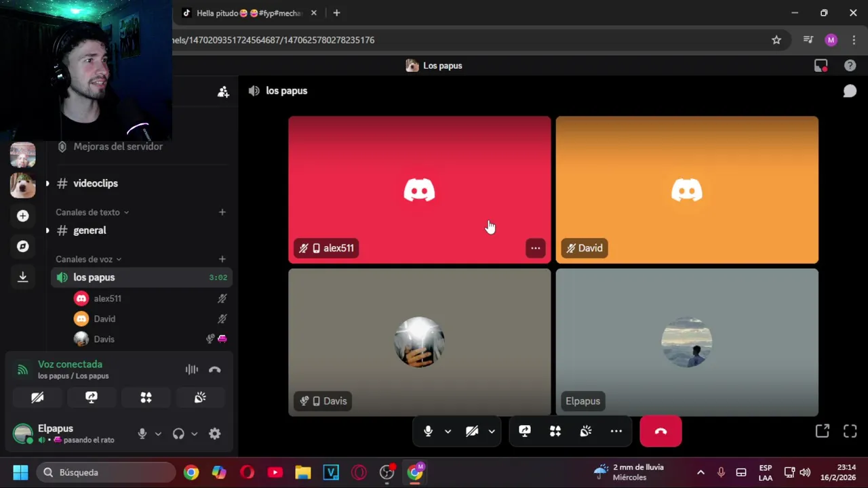Disconnect using the voice panel phone icon

pos(215,369)
